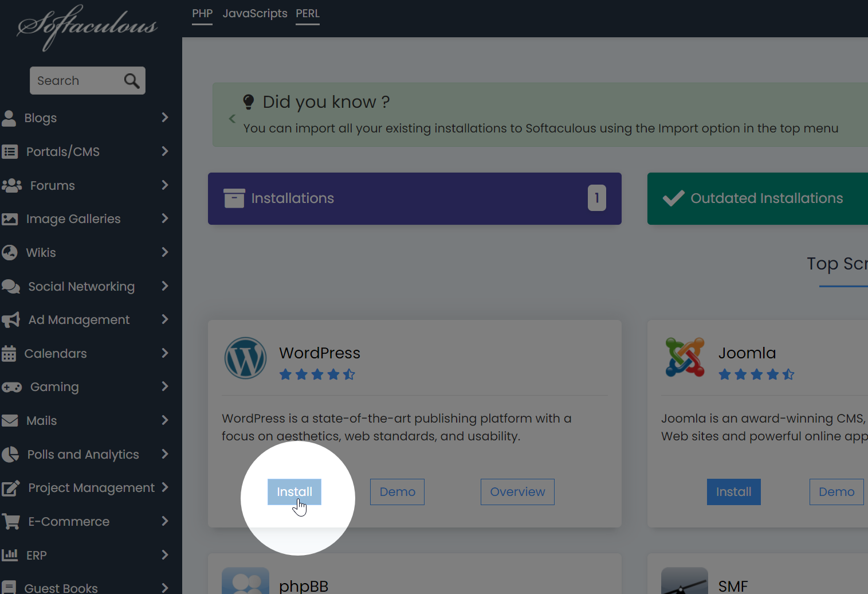Switch to the JavaScripts tab

point(255,14)
